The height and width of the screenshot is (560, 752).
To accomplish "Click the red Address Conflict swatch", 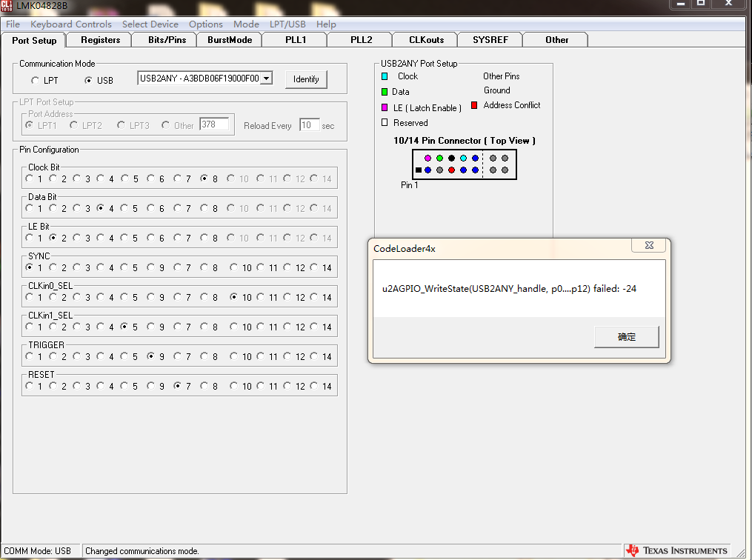I will 474,105.
